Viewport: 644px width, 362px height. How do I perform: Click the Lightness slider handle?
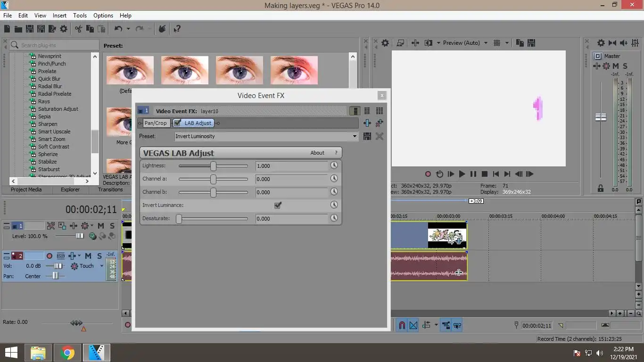click(x=214, y=166)
